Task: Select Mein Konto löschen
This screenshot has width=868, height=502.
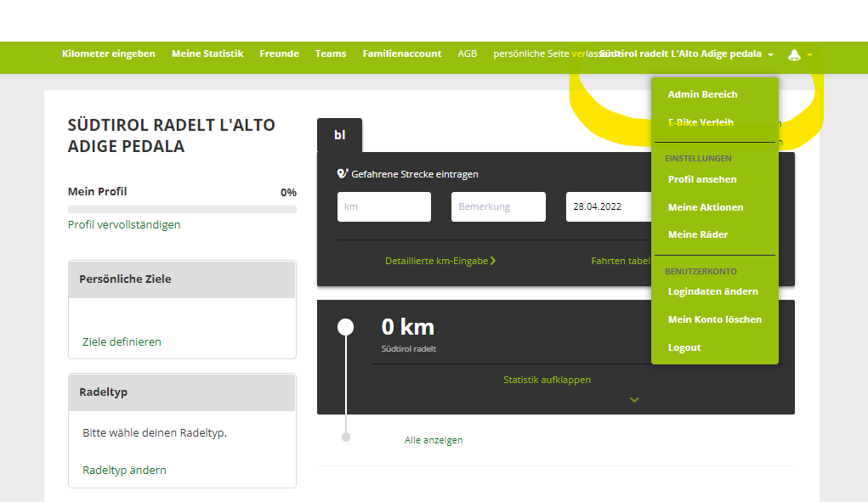Action: point(715,319)
